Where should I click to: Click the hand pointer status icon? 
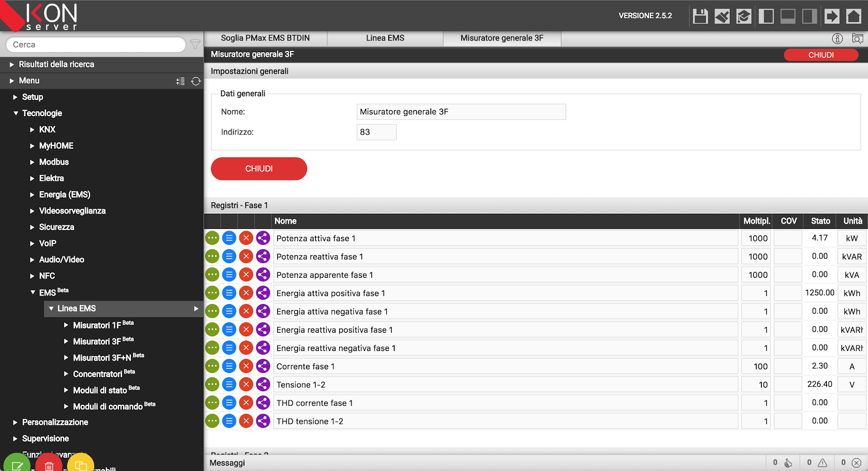pos(788,463)
